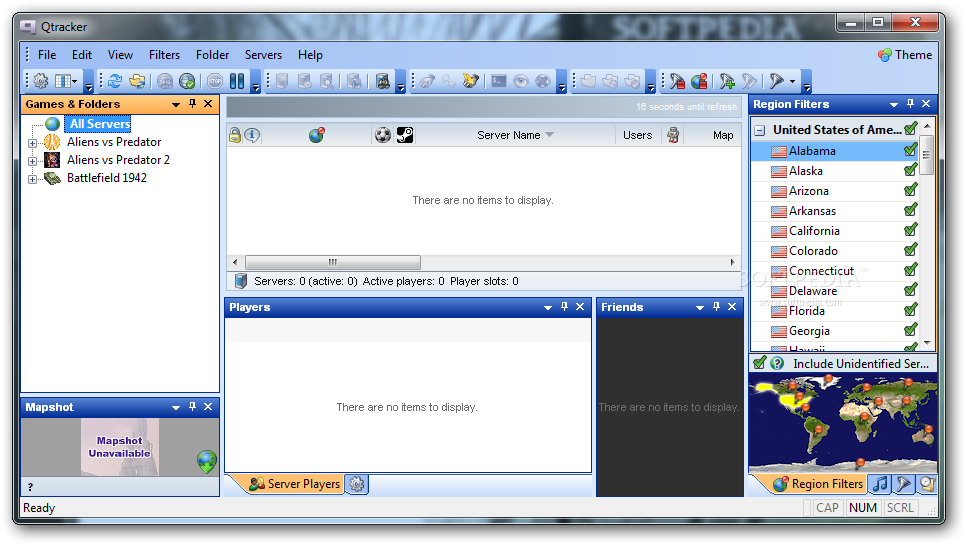The width and height of the screenshot is (966, 545).
Task: Sort by the Map column header
Action: pyautogui.click(x=723, y=135)
